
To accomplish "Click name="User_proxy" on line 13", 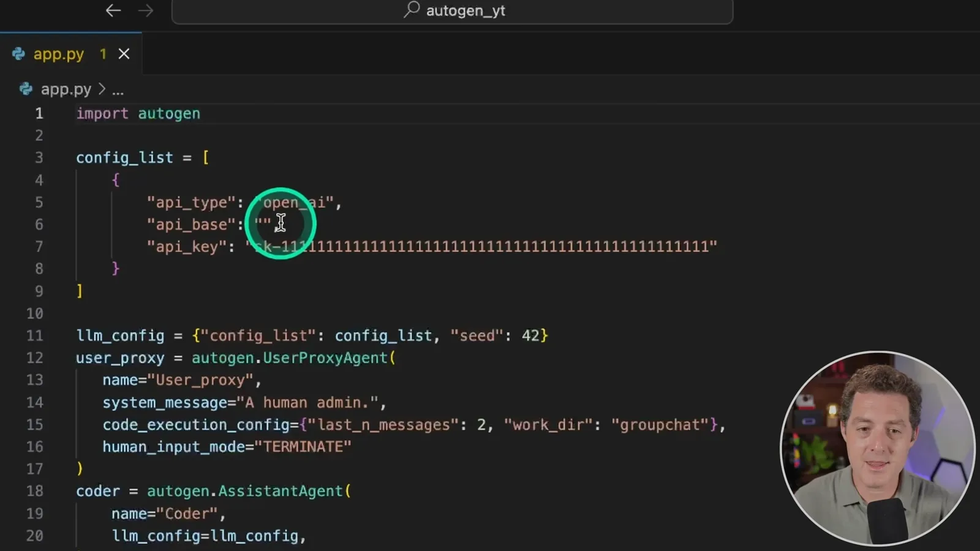I will [x=178, y=380].
